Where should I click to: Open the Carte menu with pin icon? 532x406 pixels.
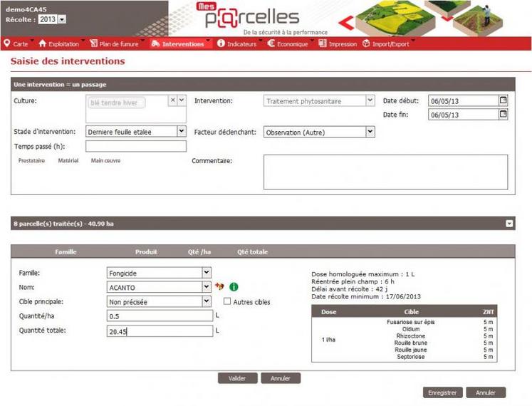click(x=16, y=44)
